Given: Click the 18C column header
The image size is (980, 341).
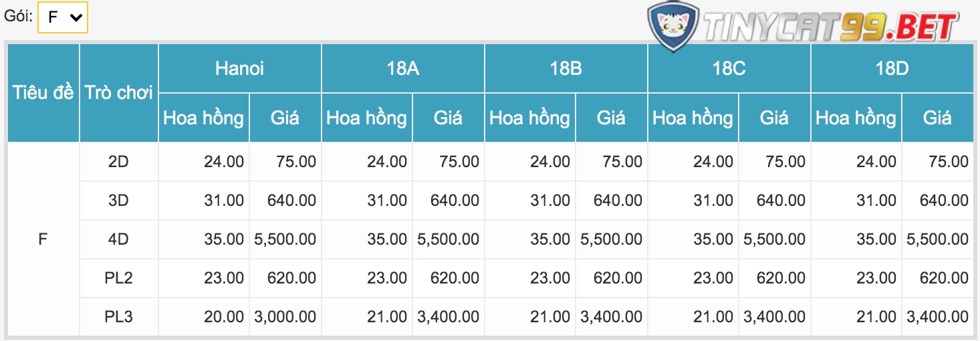Looking at the screenshot, I should coord(729,68).
